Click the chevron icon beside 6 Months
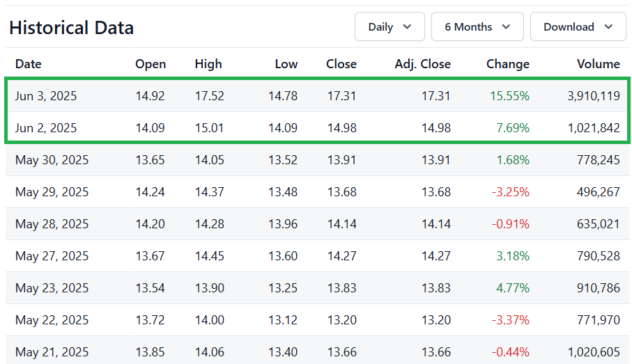632x364 pixels. click(507, 27)
